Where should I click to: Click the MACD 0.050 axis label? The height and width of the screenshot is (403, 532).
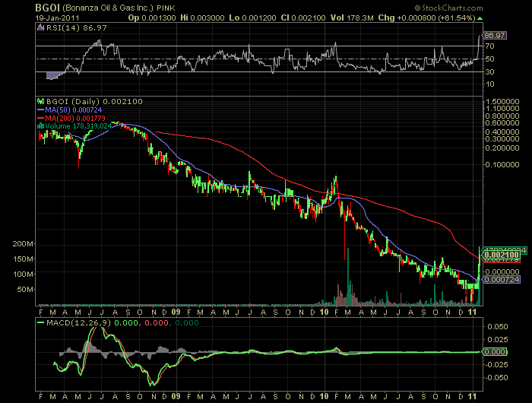click(x=497, y=327)
